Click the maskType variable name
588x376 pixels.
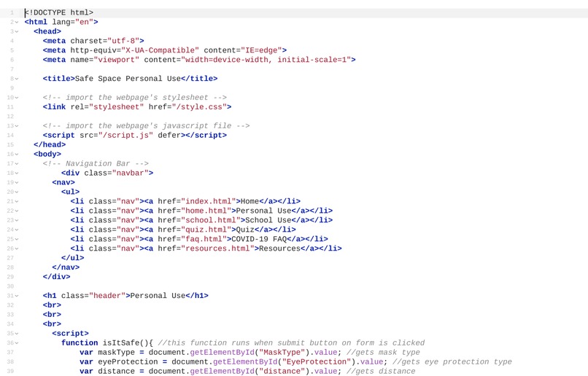(x=116, y=353)
